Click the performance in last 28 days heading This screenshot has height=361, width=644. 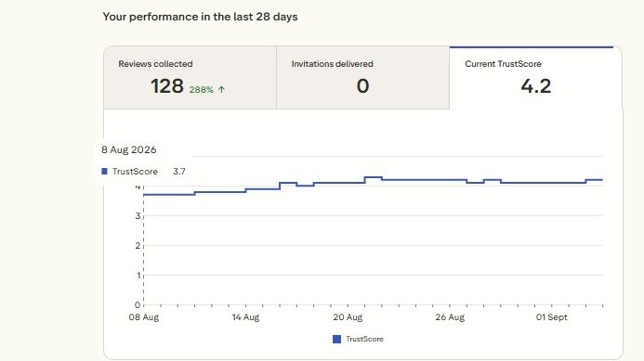point(200,17)
